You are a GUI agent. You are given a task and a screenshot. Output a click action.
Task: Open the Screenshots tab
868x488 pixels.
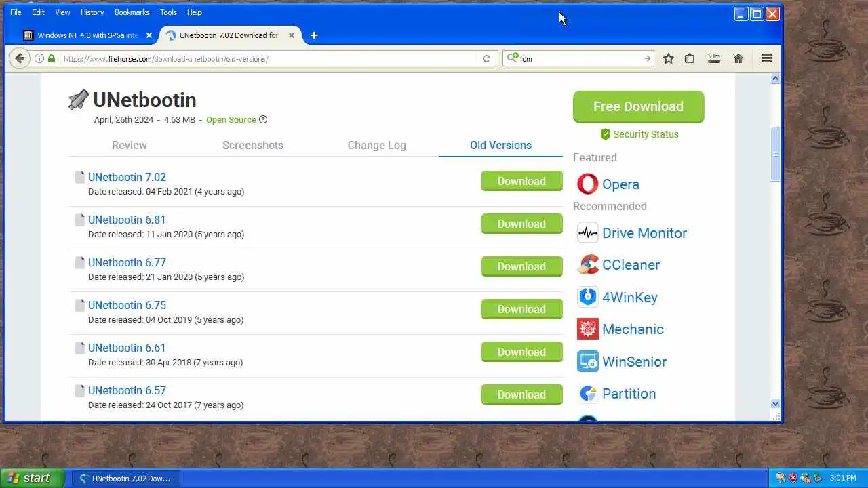(253, 145)
